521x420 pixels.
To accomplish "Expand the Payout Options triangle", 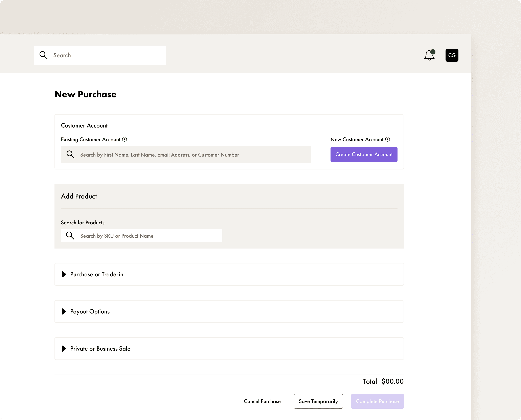I will pos(64,312).
